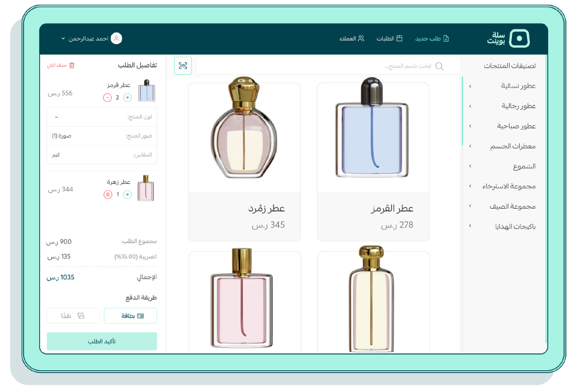Expand معطرات الجسم category chevron
The image size is (579, 392).
[470, 146]
